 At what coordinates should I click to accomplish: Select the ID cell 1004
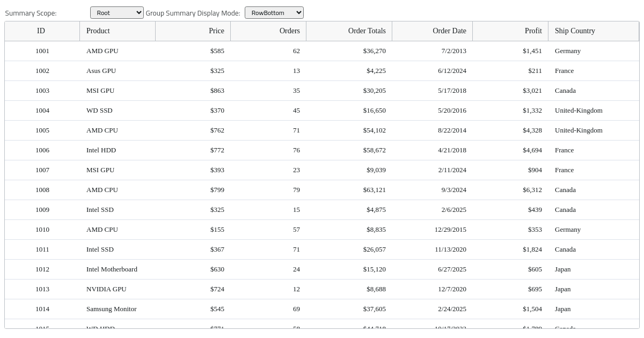click(42, 111)
